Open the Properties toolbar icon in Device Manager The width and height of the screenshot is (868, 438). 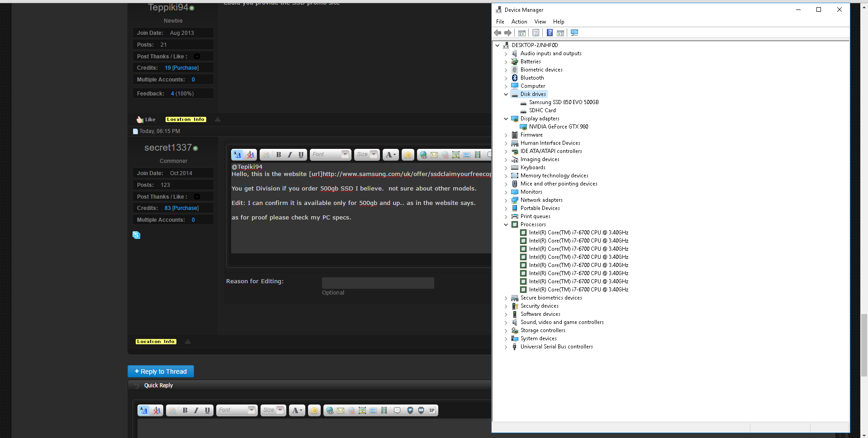(x=536, y=33)
